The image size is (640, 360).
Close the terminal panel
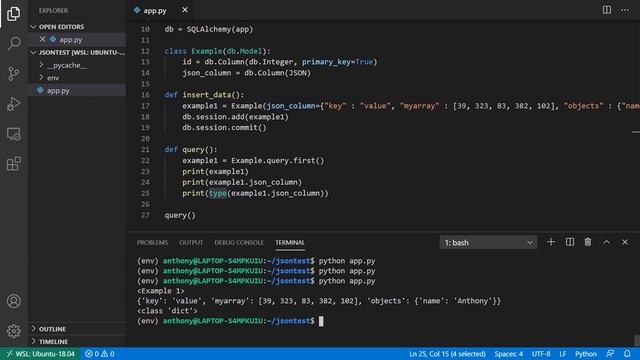coord(625,242)
